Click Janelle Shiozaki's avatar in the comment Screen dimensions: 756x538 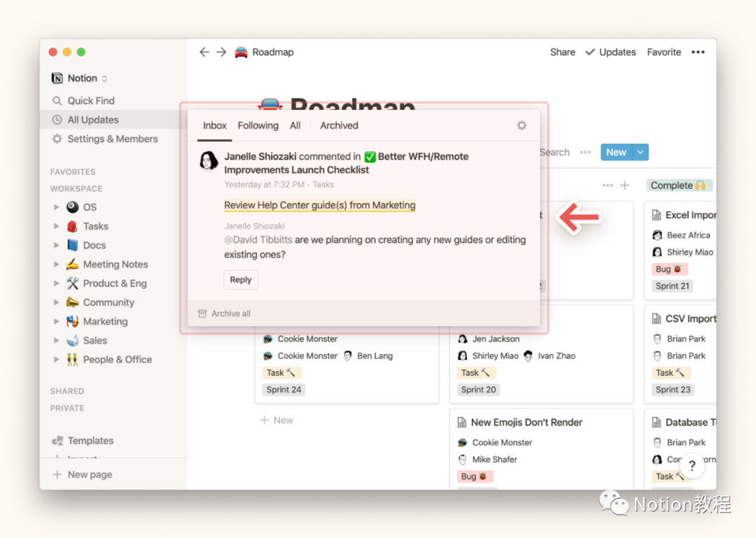(x=209, y=161)
